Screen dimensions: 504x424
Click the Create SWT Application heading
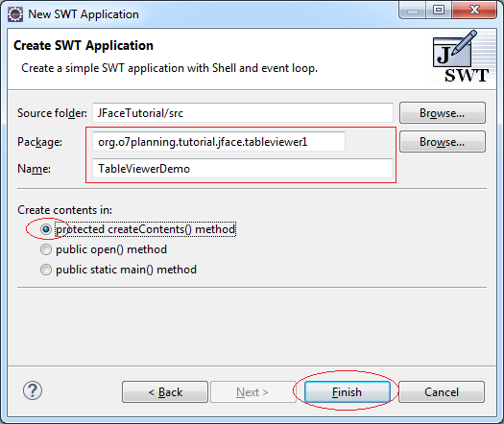tap(84, 46)
